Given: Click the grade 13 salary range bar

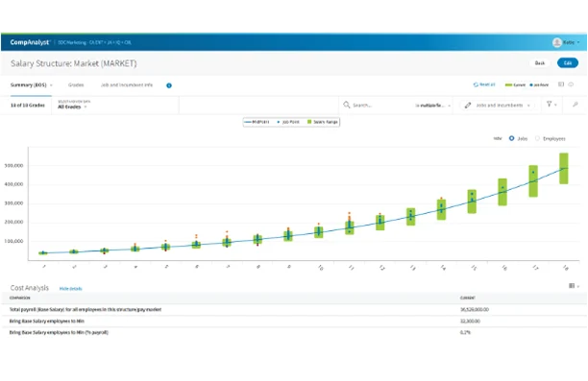Looking at the screenshot, I should coord(410,217).
